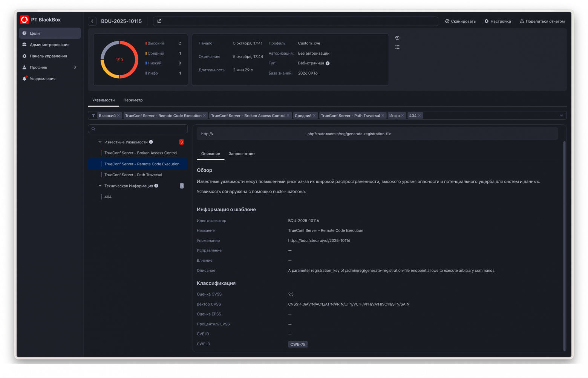Remove the Broken Access Control filter chip
This screenshot has height=378, width=588.
(x=288, y=116)
